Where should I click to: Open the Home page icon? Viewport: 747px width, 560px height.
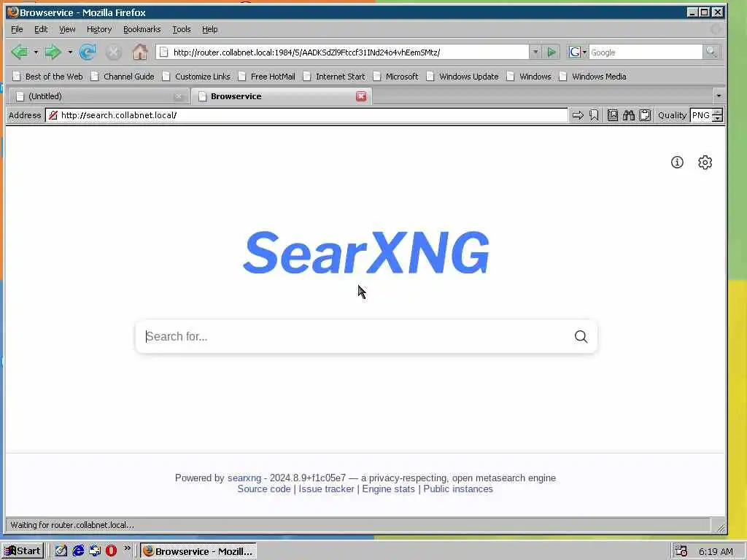(140, 52)
